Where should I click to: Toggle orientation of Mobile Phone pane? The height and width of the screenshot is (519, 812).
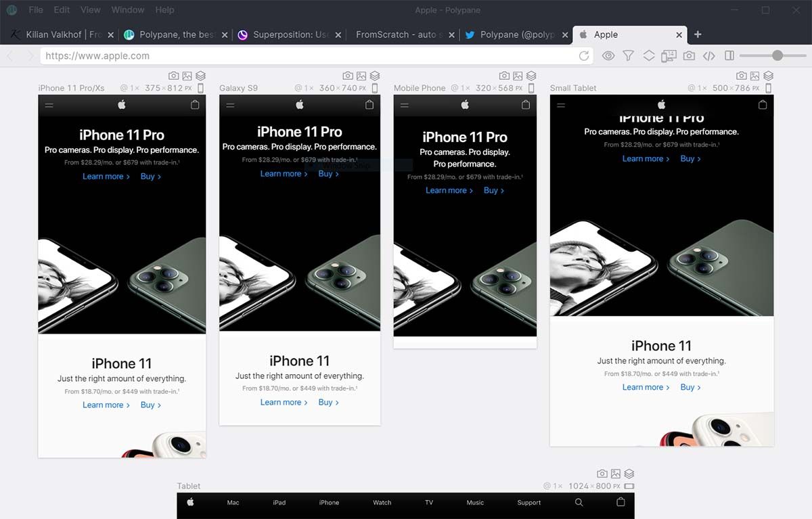click(531, 88)
